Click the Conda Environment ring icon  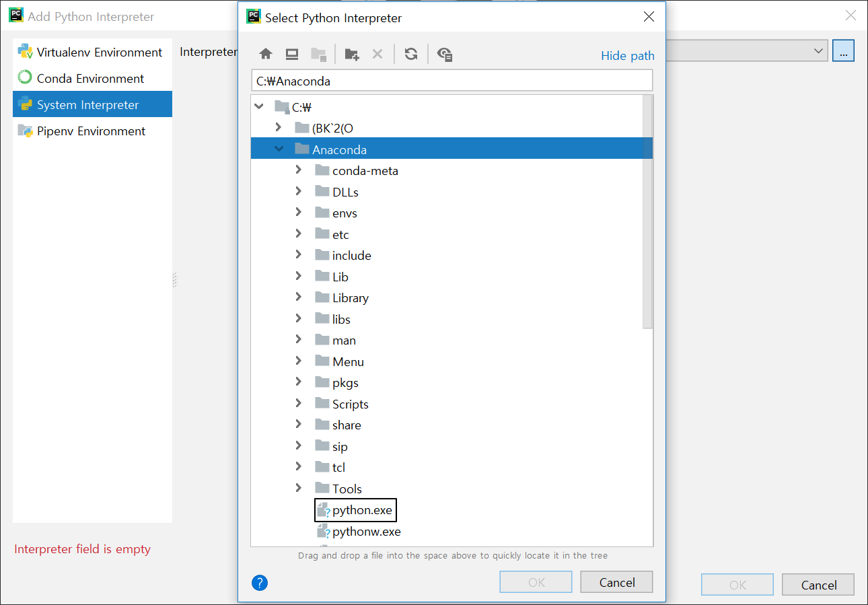coord(25,77)
